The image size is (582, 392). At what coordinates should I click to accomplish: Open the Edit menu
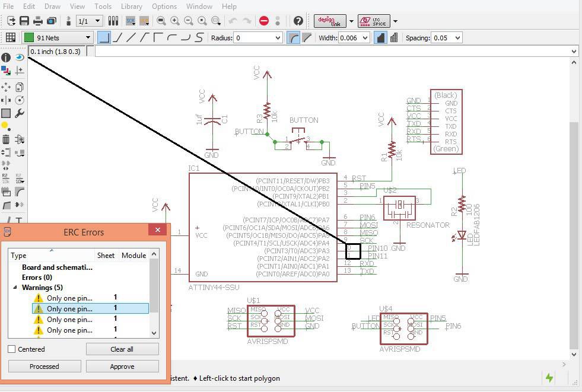29,7
